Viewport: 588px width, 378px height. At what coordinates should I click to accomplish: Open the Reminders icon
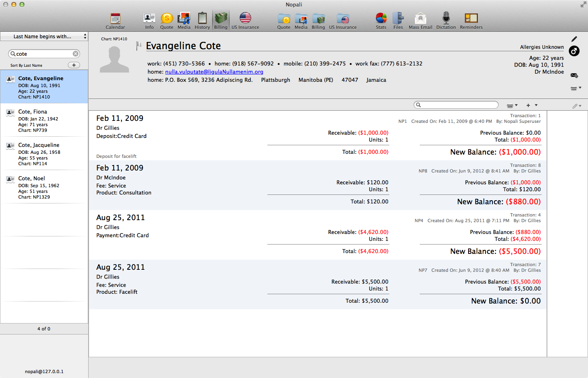coord(471,21)
